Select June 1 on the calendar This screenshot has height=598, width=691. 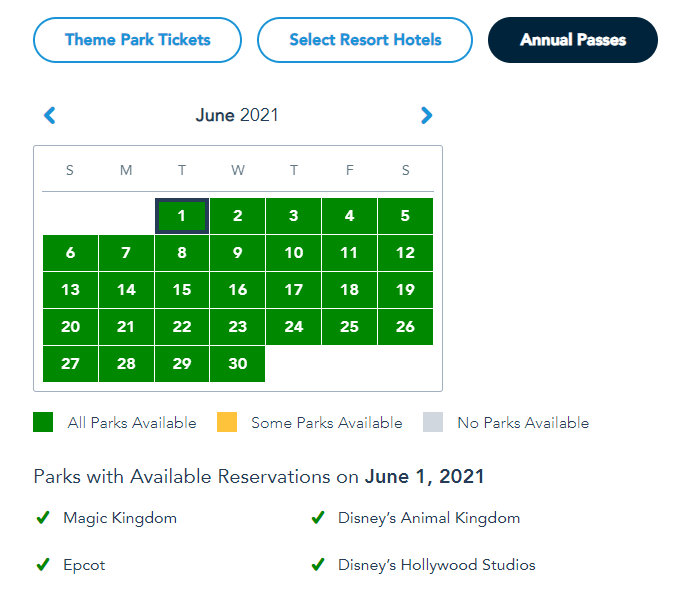point(182,216)
